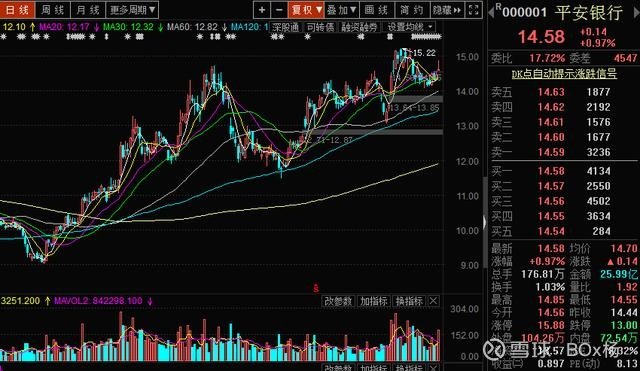This screenshot has height=371, width=640.
Task: Click the 金额 value 25.99亿
Action: pos(618,274)
